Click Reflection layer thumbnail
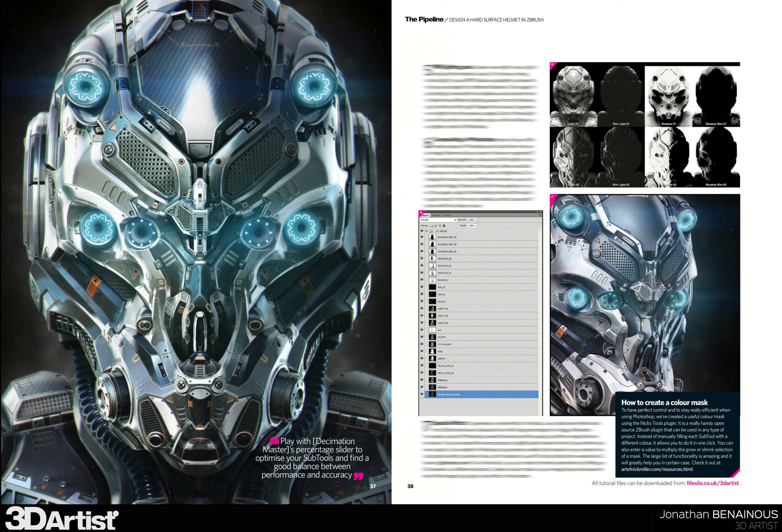The width and height of the screenshot is (782, 532). tap(433, 387)
